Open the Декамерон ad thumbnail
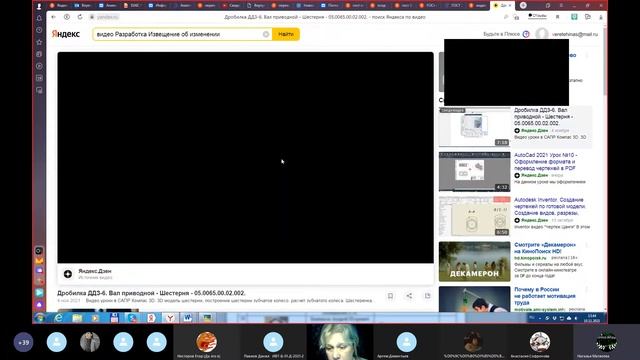 pos(474,262)
